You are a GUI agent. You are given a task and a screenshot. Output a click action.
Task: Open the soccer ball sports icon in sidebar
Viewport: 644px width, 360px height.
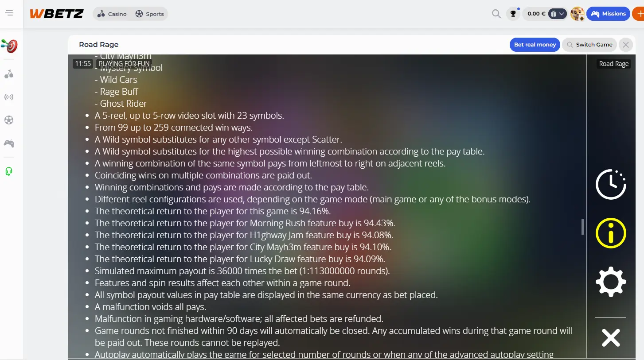[x=9, y=120]
